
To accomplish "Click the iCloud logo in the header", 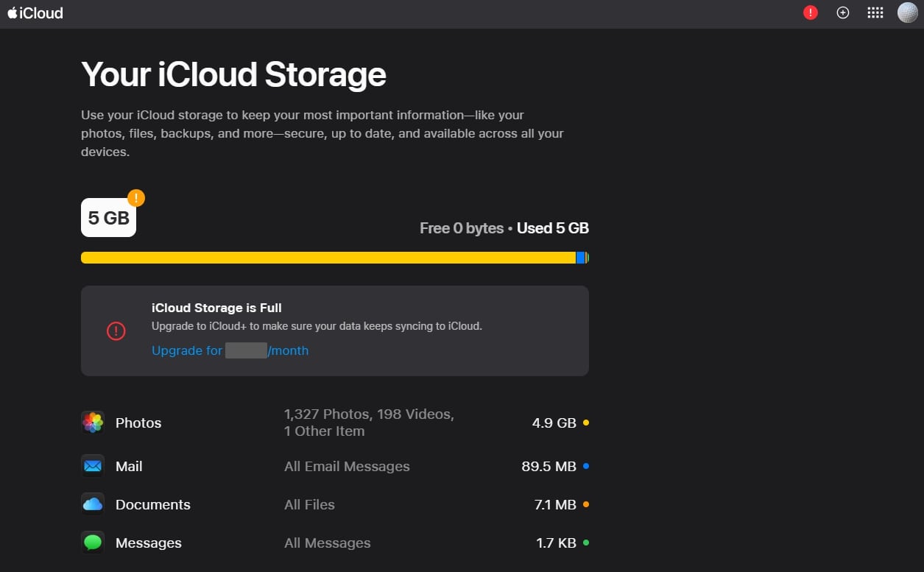I will [35, 13].
